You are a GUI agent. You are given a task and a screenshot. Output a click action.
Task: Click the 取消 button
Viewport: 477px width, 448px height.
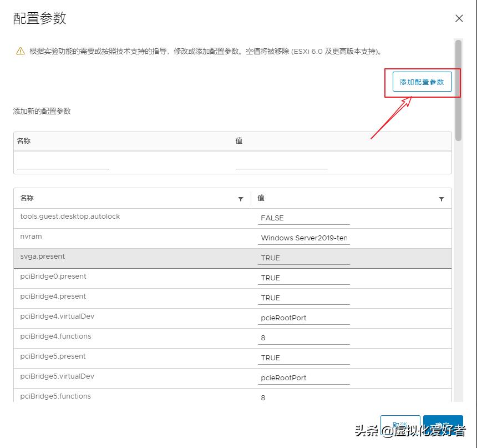(x=400, y=424)
